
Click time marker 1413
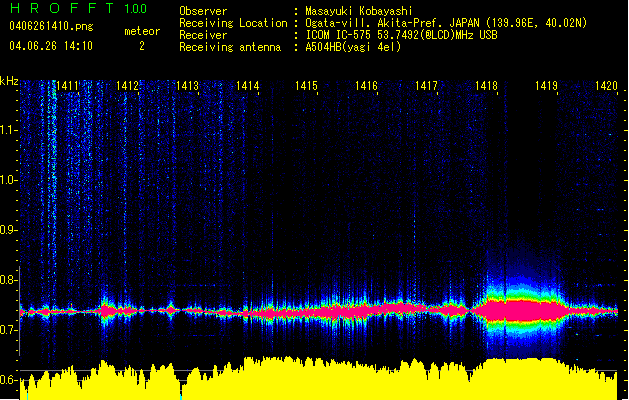tap(187, 86)
